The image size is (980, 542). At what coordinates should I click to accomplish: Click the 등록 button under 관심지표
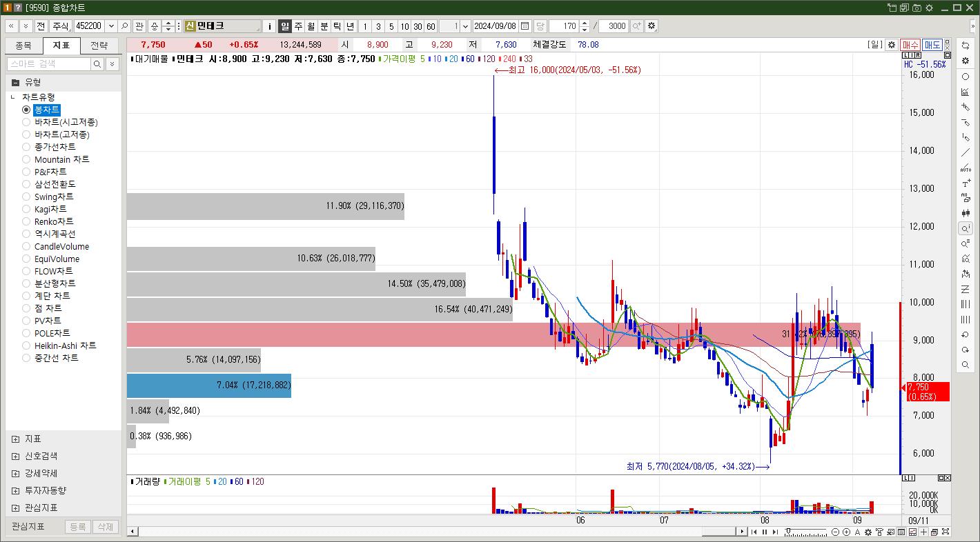[78, 527]
